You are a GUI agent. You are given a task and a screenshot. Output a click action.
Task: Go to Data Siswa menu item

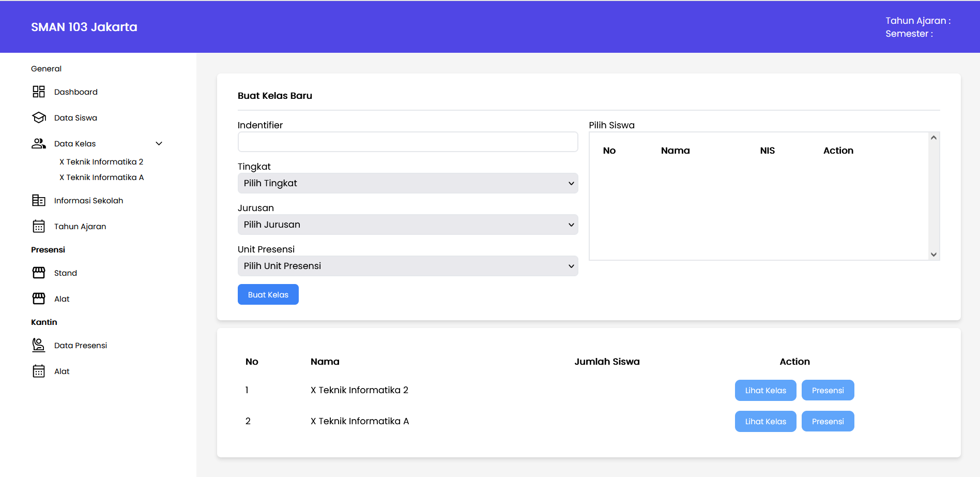75,117
